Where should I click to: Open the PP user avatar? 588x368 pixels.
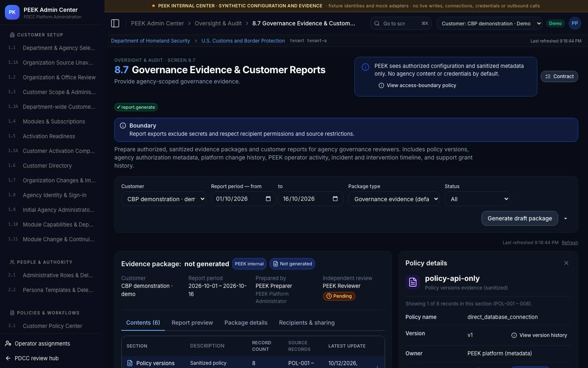[x=575, y=23]
